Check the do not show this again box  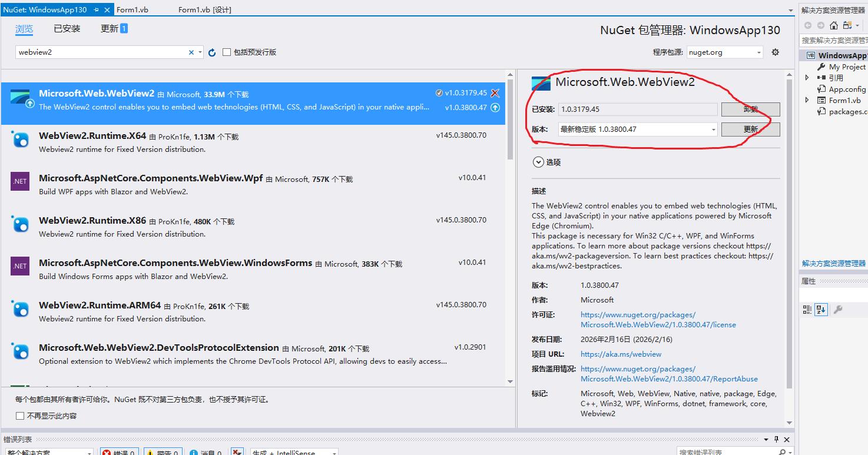20,416
